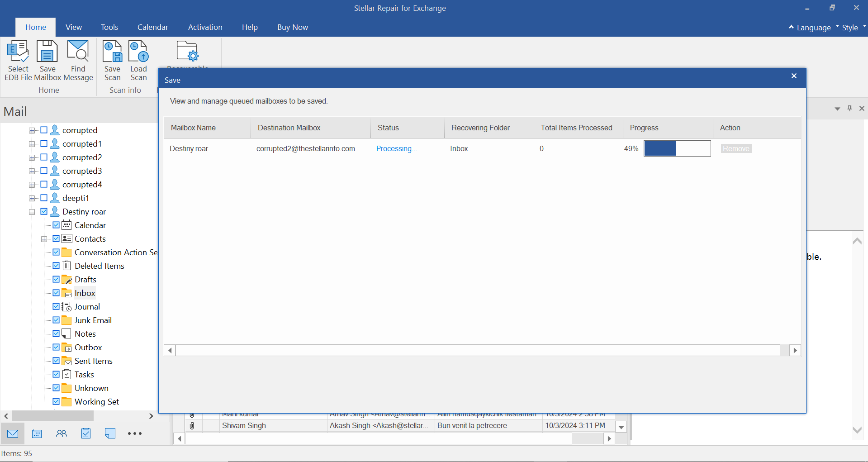Click the Processing status link
Viewport: 868px width, 462px height.
(396, 148)
